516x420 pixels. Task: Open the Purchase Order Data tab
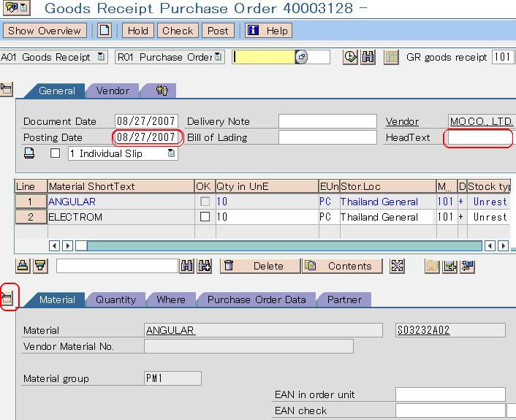pyautogui.click(x=257, y=299)
